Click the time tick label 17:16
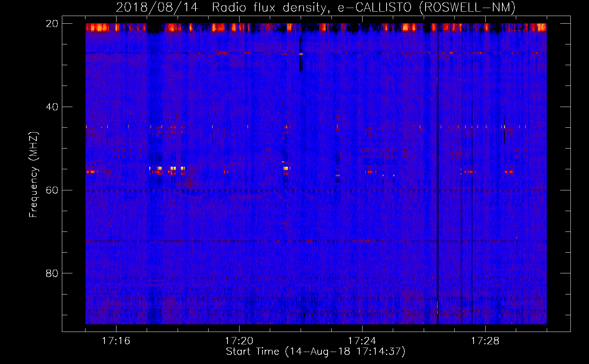Image resolution: width=589 pixels, height=364 pixels. tap(116, 341)
